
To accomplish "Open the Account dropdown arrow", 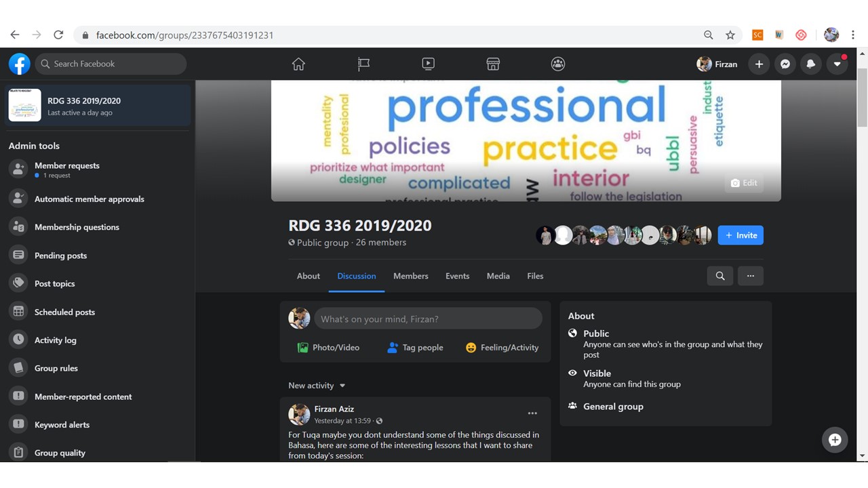I will (837, 64).
